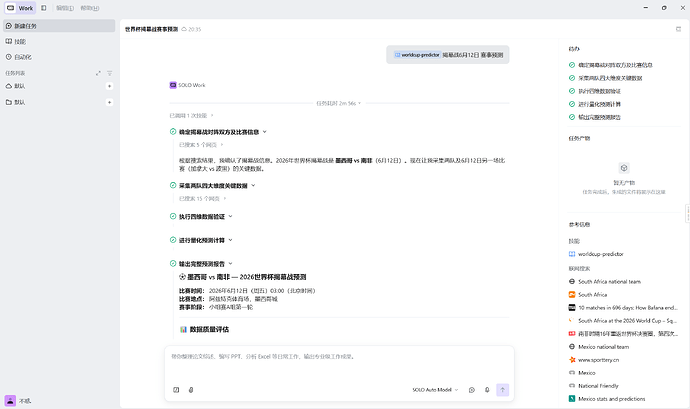Click the 采集两队四大维度关键数据 todo item
Image resolution: width=690 pixels, height=409 pixels.
(606, 78)
